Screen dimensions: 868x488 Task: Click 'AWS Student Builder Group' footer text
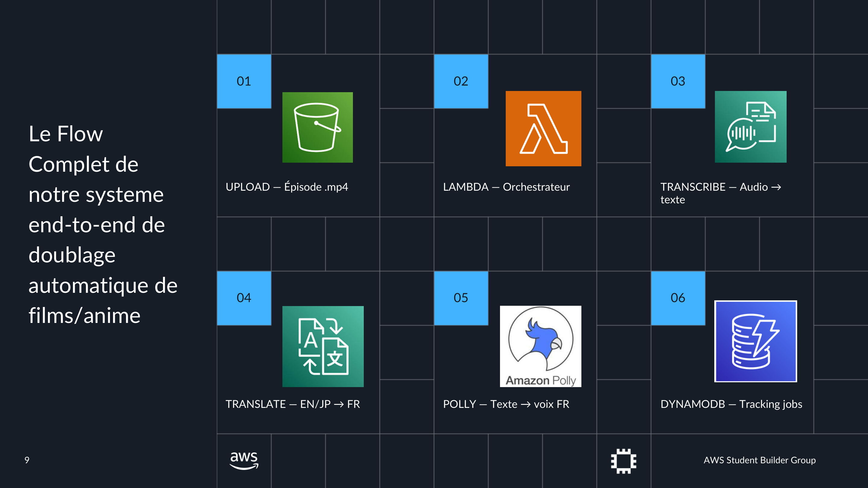[x=759, y=460]
